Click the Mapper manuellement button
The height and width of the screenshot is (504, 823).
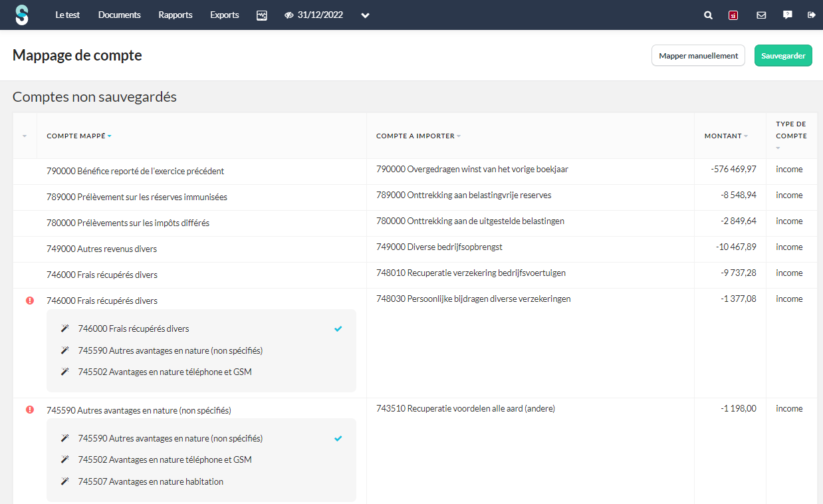coord(698,56)
